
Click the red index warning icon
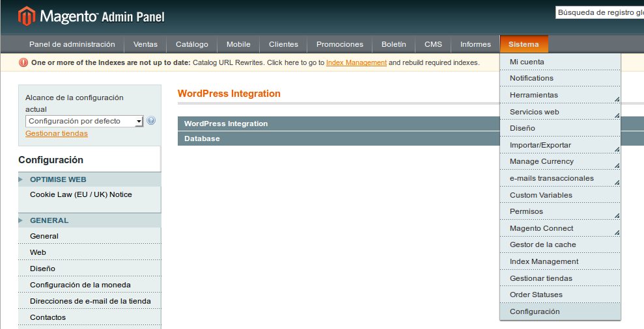pos(23,63)
